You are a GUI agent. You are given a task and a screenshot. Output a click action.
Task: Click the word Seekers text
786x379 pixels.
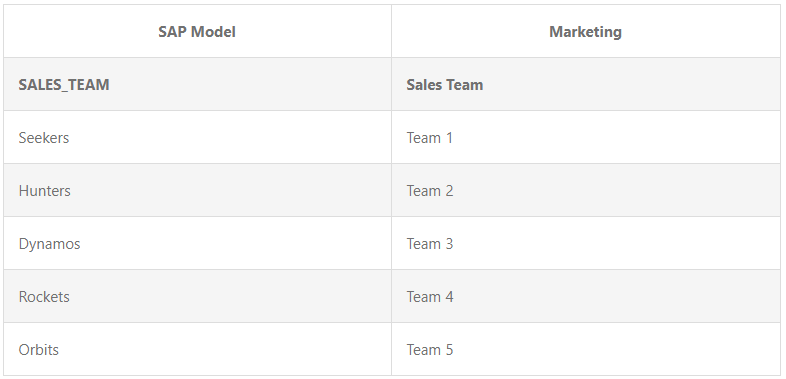(44, 138)
